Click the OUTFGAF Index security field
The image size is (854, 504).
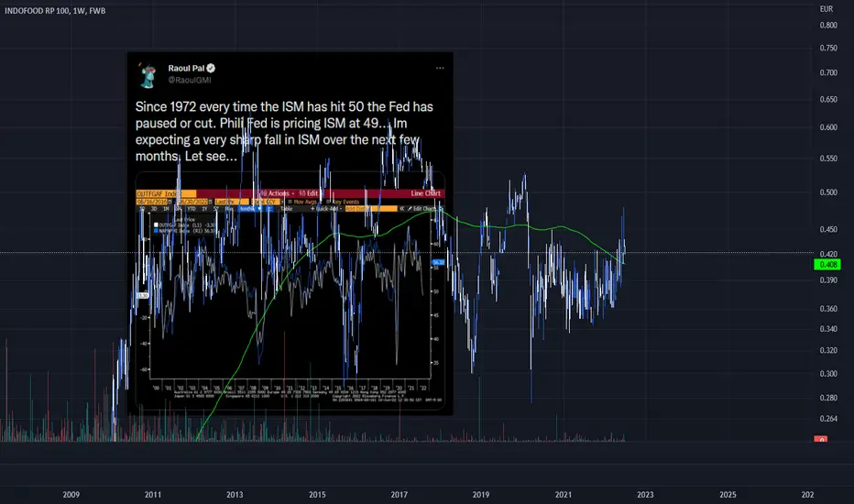click(x=166, y=193)
